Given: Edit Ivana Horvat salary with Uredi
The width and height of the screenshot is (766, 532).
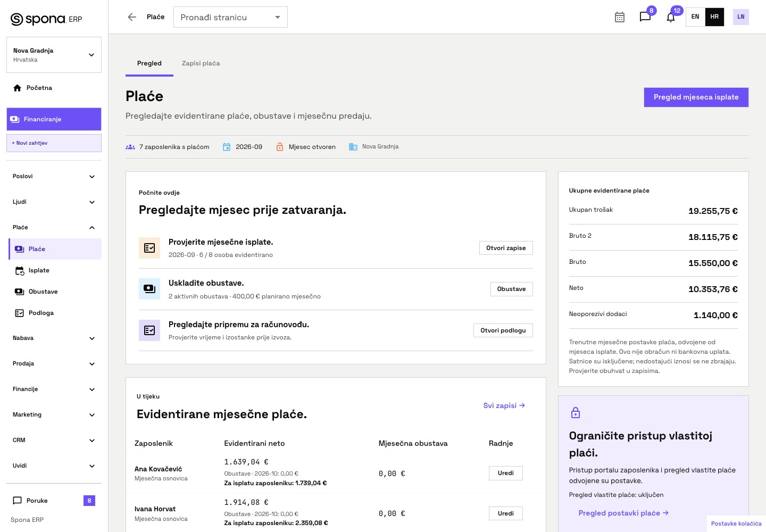Looking at the screenshot, I should pos(506,513).
